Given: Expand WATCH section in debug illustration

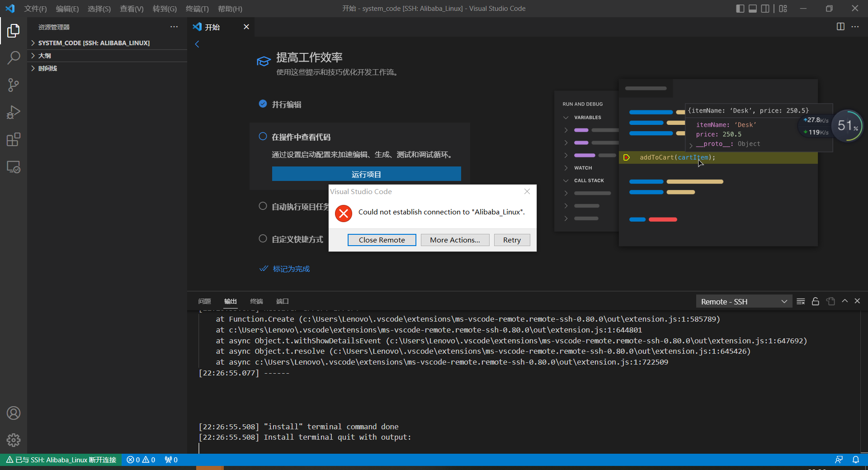Looking at the screenshot, I should (566, 168).
